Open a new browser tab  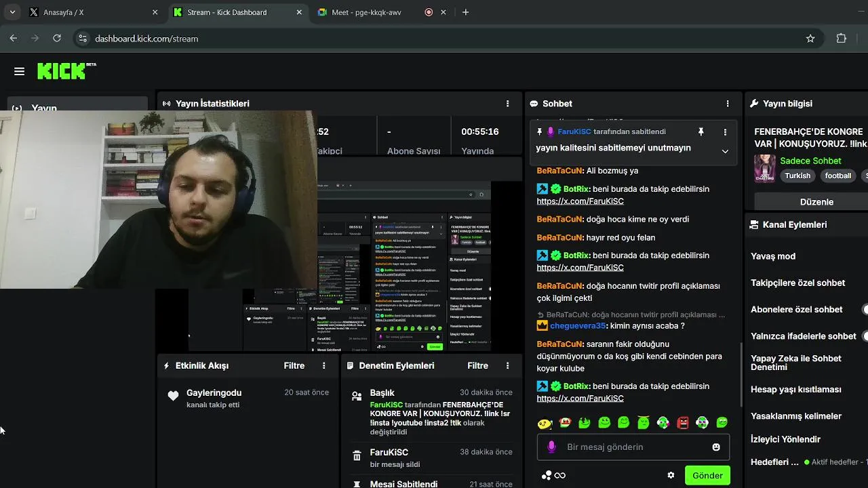tap(465, 12)
